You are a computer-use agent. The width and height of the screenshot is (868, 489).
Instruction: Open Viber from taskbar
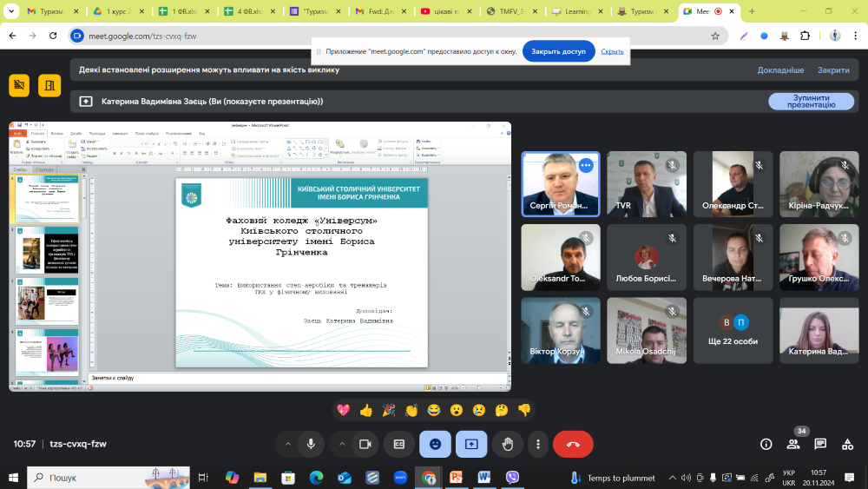[x=512, y=478]
